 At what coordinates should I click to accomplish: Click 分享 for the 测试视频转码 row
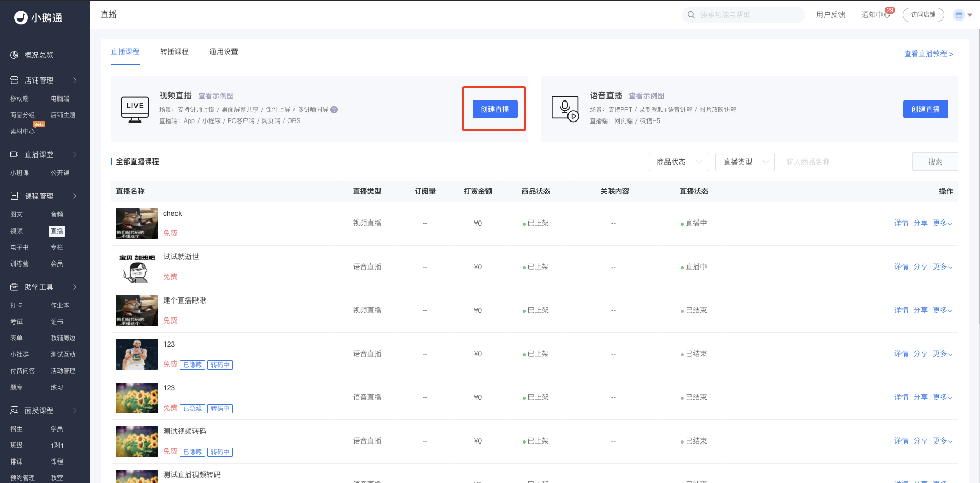920,441
